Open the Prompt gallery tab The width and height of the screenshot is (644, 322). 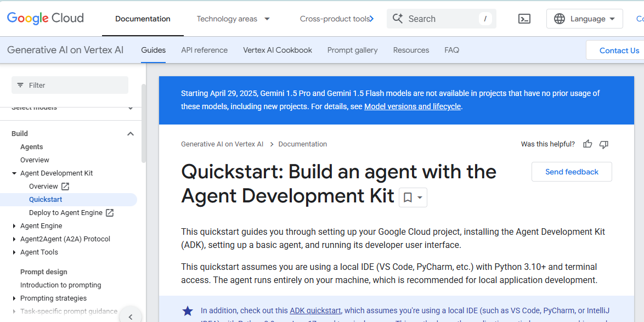tap(352, 50)
